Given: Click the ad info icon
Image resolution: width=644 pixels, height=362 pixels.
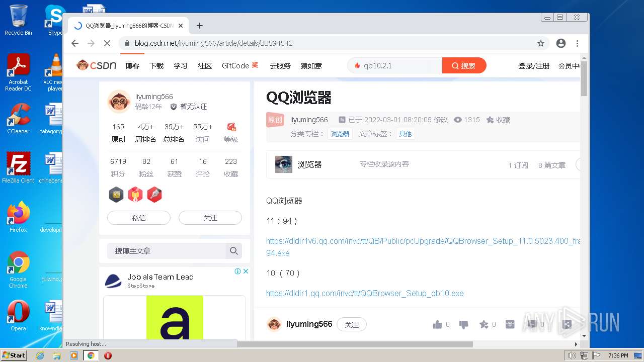Looking at the screenshot, I should (x=238, y=271).
